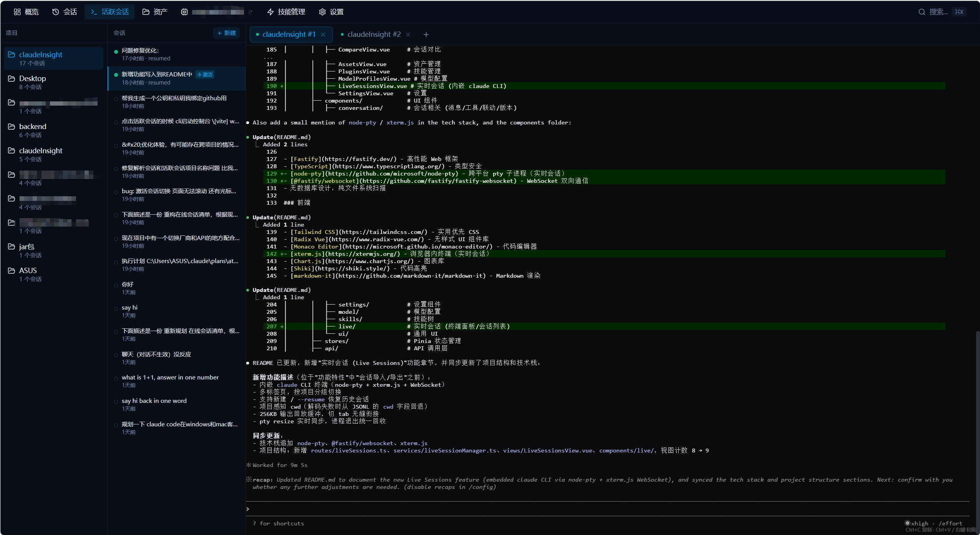The width and height of the screenshot is (980, 535).
Task: Select claudeInsight project with 17 sessions
Action: coord(53,58)
